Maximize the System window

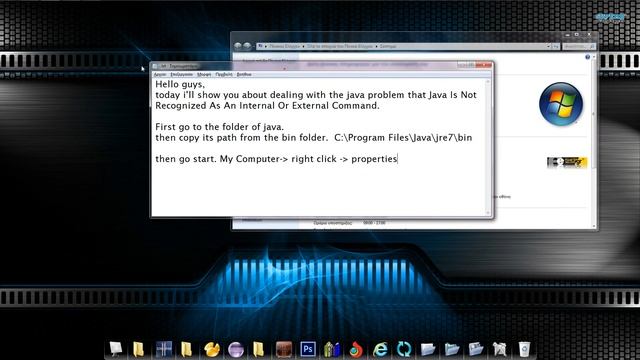(577, 35)
